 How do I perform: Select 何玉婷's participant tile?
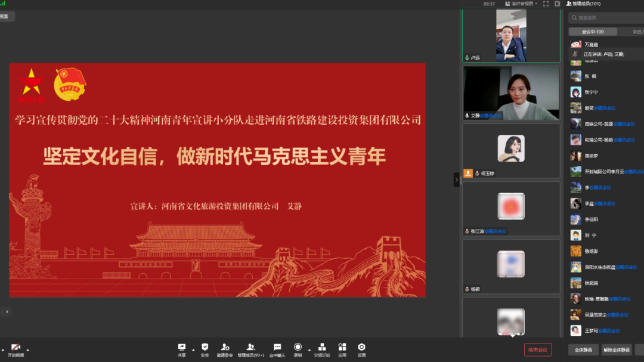click(512, 151)
